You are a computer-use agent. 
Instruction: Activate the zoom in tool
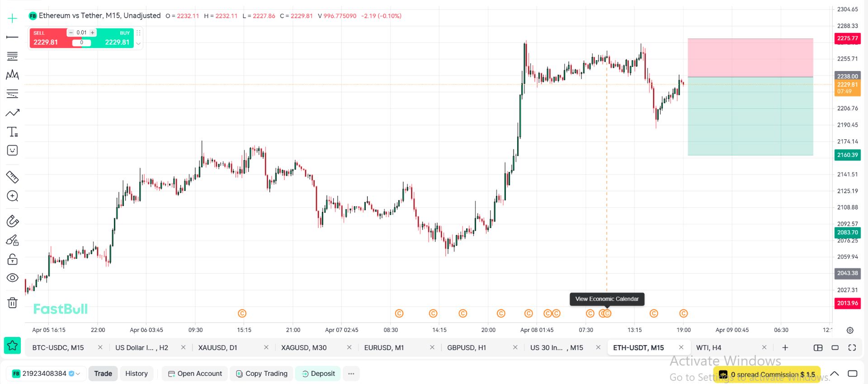pyautogui.click(x=12, y=196)
